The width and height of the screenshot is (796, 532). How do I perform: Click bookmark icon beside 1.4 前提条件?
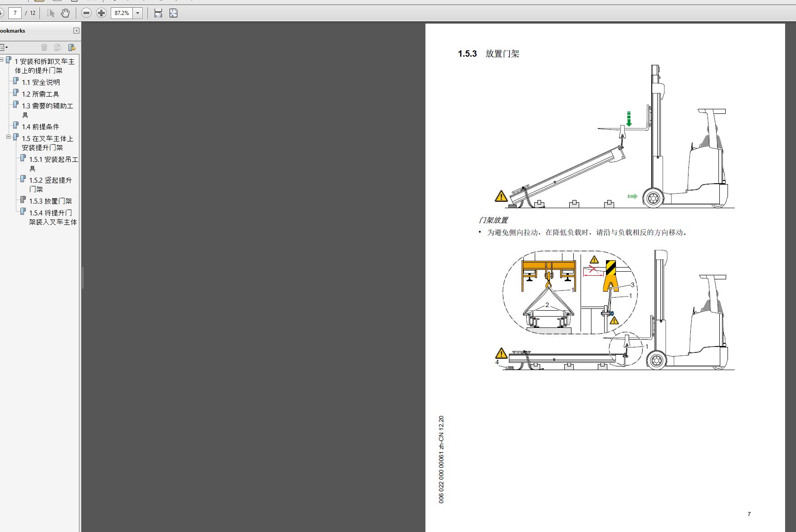(x=16, y=126)
